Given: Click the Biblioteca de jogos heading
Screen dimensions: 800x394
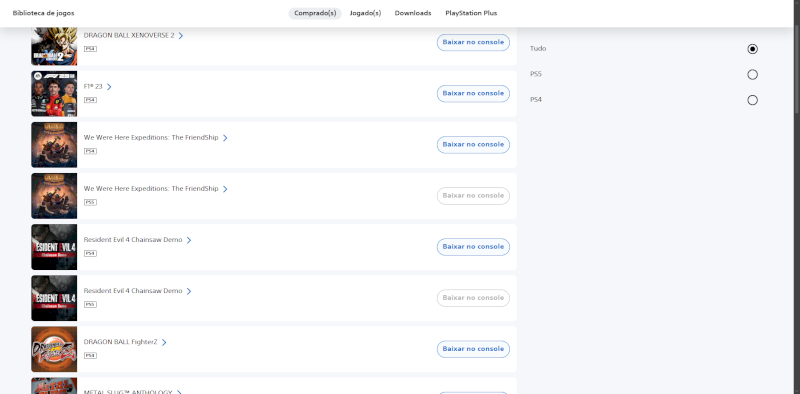Looking at the screenshot, I should coord(43,13).
